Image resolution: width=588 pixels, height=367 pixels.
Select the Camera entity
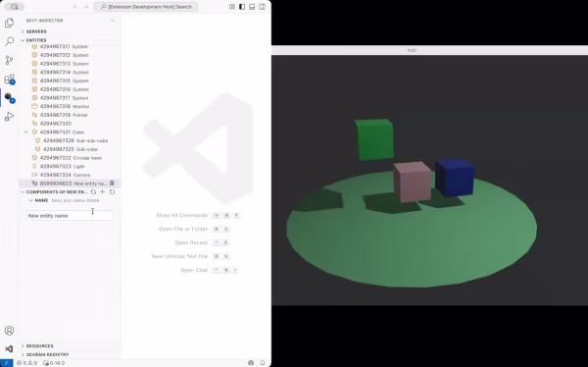pyautogui.click(x=70, y=175)
